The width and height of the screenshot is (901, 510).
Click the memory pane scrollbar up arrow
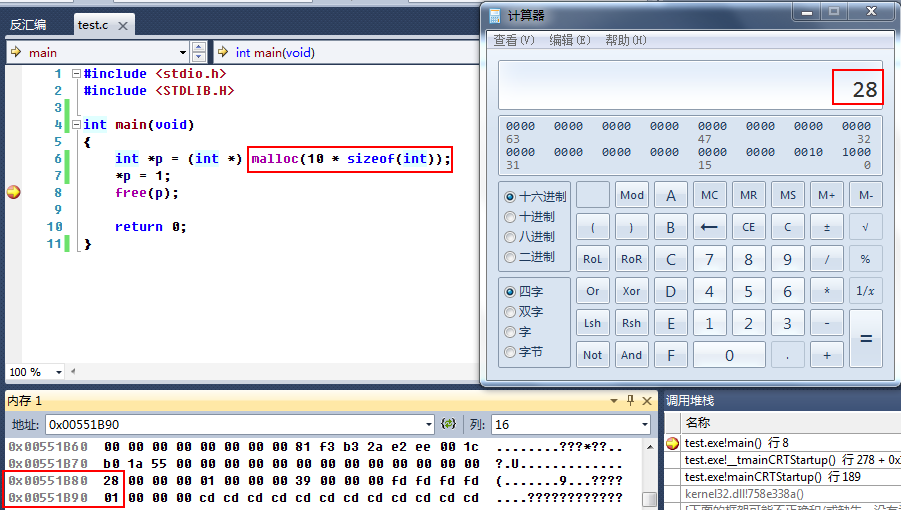tap(649, 447)
